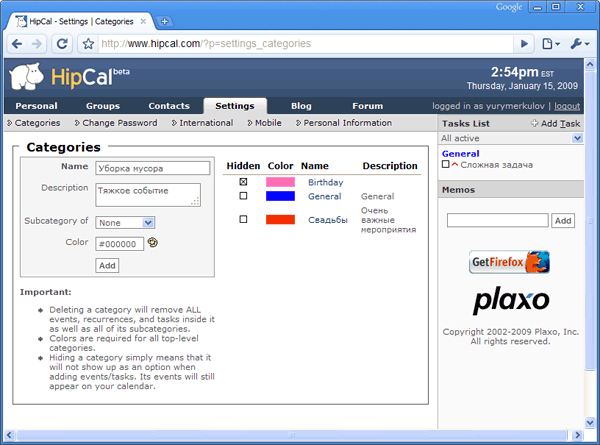Select the Settings tab
The height and width of the screenshot is (445, 600).
[x=235, y=106]
